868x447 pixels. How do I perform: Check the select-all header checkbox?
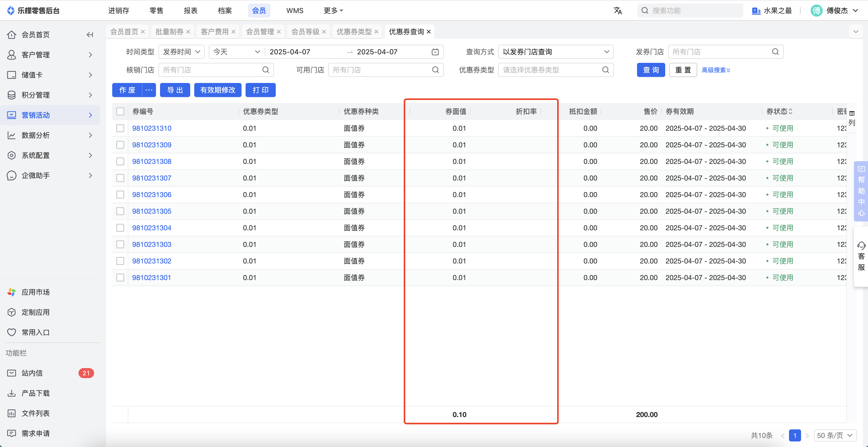pos(120,111)
